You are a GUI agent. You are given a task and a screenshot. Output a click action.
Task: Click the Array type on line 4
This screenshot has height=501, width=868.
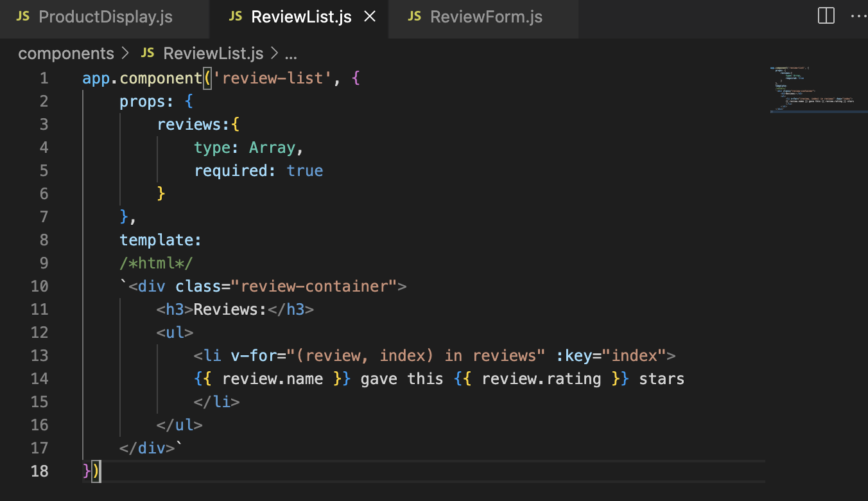tap(272, 148)
